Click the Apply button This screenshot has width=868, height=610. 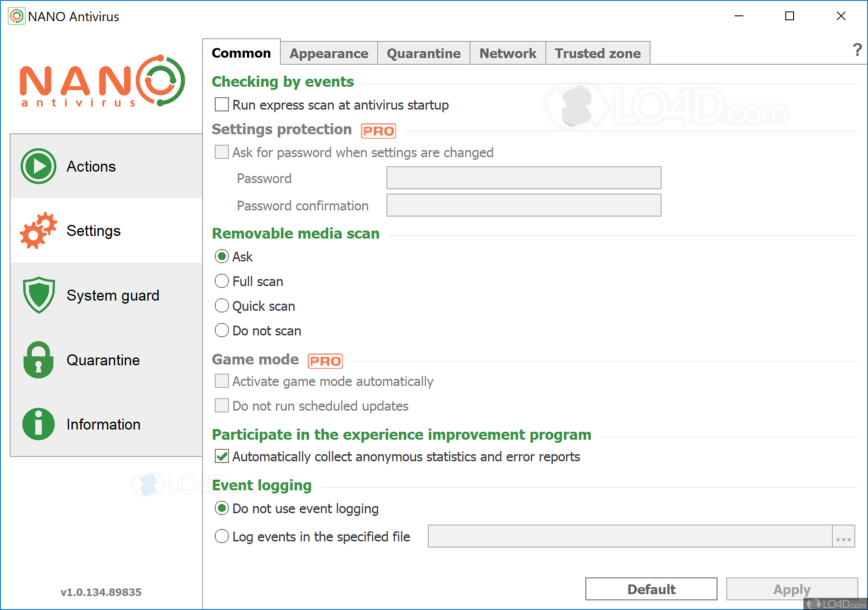[x=792, y=589]
